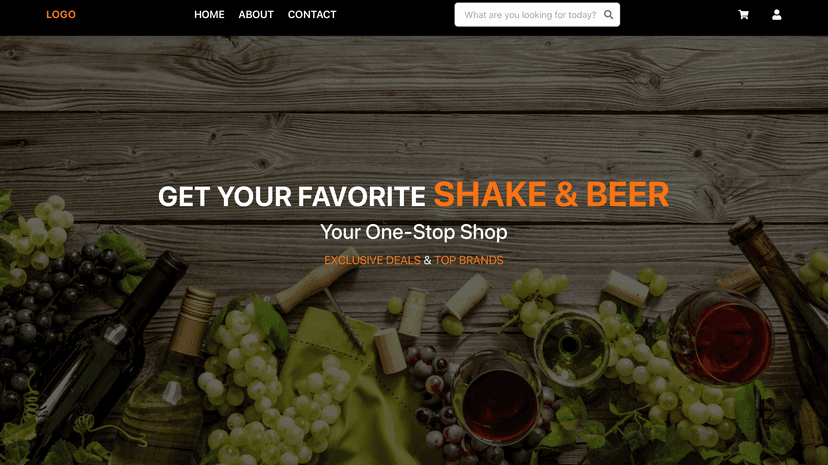This screenshot has width=828, height=465.
Task: Click the empty wine glass seen from above
Action: pyautogui.click(x=572, y=347)
